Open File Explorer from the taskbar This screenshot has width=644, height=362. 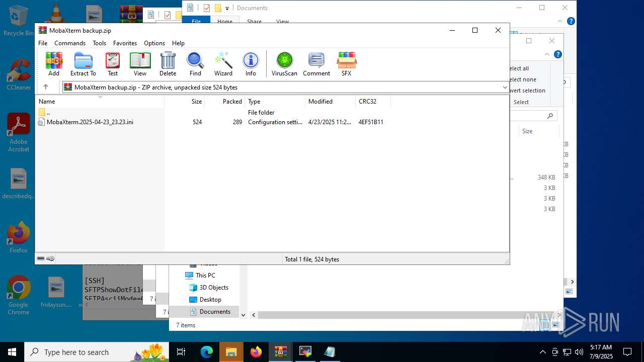point(231,352)
